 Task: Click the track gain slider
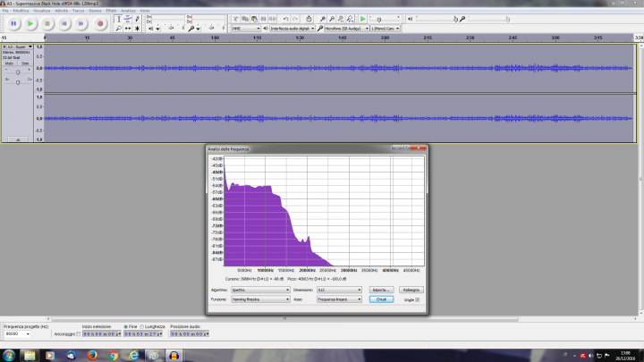[x=18, y=72]
